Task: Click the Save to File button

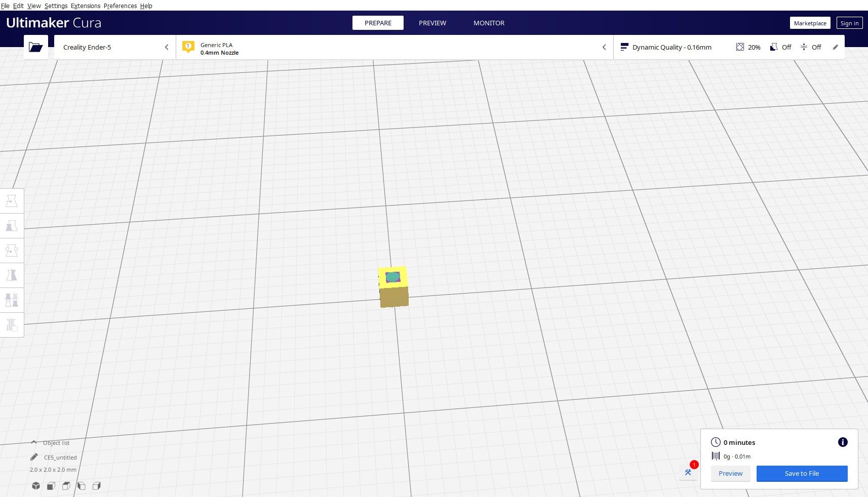Action: click(801, 473)
